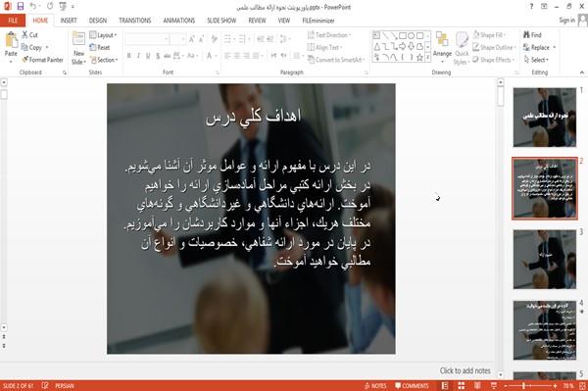Viewport: 588px width, 391px height.
Task: Click the Undo arrow icon
Action: (x=33, y=7)
